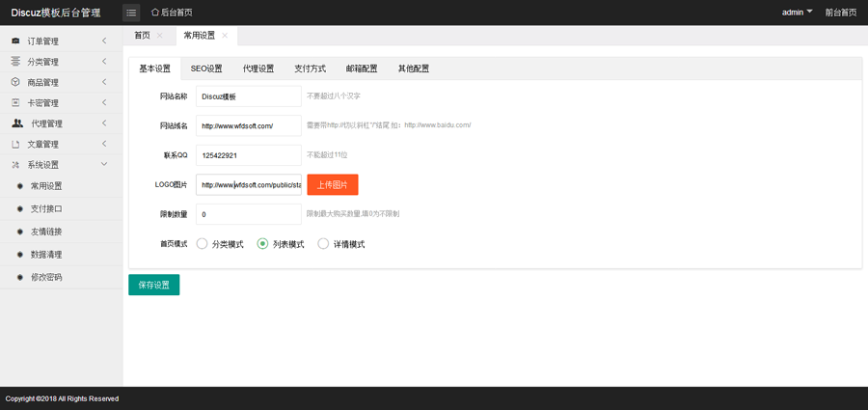The width and height of the screenshot is (868, 410).
Task: Click the 代理管理 users icon
Action: coord(17,123)
